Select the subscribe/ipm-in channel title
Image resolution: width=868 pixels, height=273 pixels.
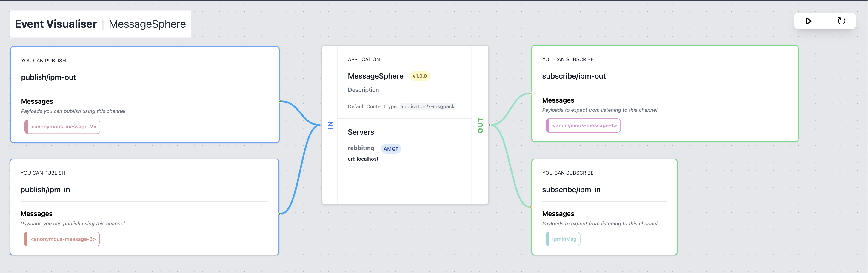pyautogui.click(x=571, y=190)
